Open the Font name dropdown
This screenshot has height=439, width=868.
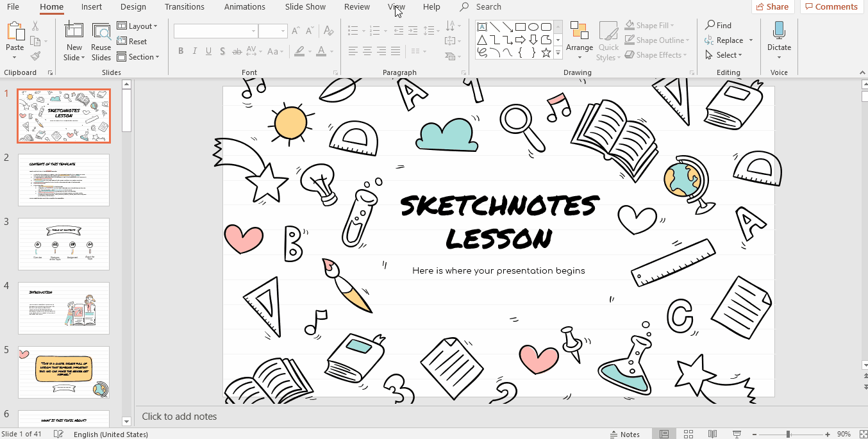pos(253,31)
